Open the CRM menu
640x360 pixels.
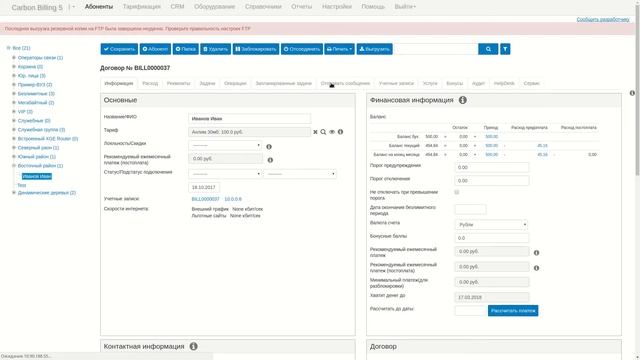tap(177, 7)
